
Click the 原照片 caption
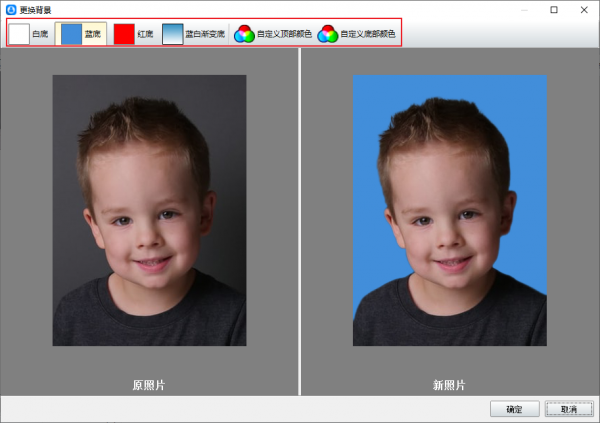[x=149, y=384]
